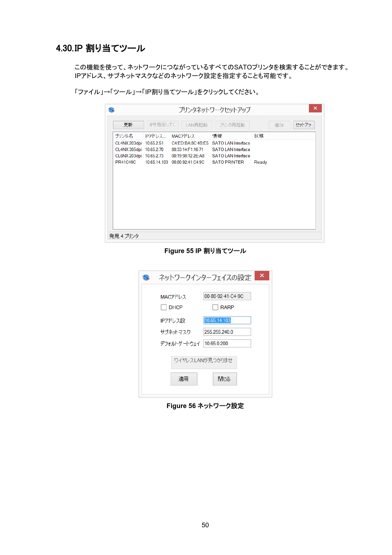Click the IPアドレス設 input field
The image size is (392, 555).
pyautogui.click(x=227, y=320)
